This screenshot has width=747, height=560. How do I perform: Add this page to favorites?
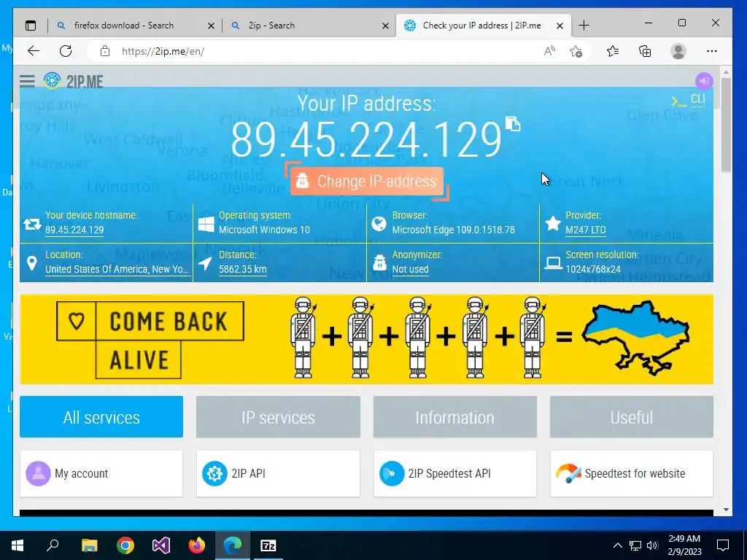pyautogui.click(x=576, y=51)
